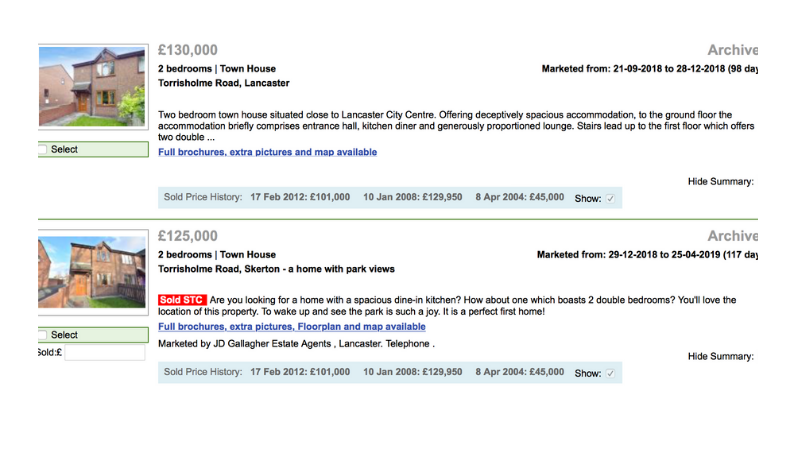Open the brochures link mentioning Floorplan
Image resolution: width=810 pixels, height=450 pixels.
pos(291,327)
